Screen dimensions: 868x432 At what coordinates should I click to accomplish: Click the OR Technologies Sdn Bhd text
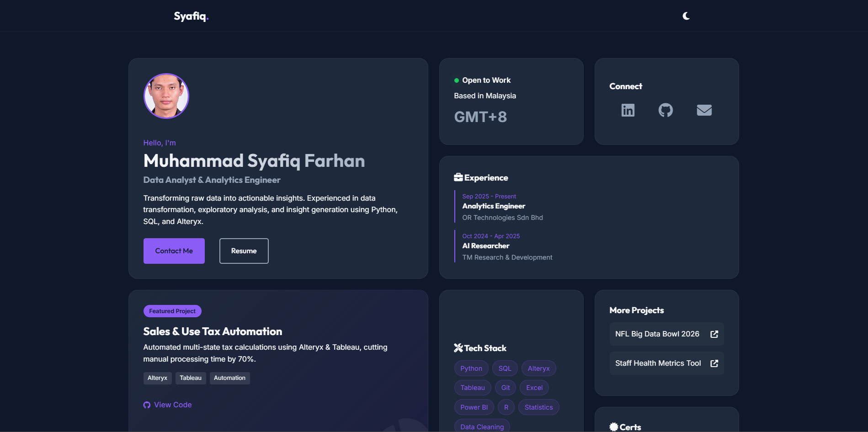click(x=502, y=218)
